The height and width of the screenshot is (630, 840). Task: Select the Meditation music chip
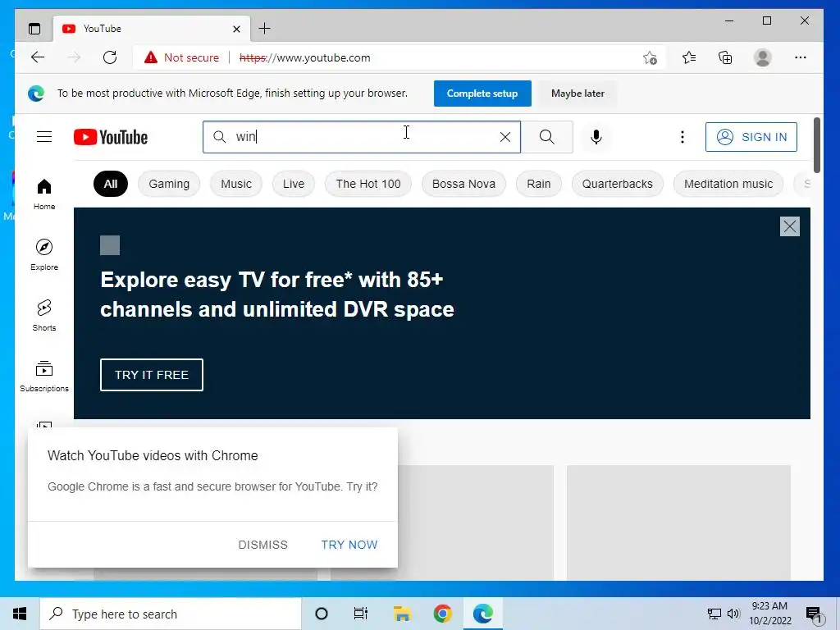(728, 184)
